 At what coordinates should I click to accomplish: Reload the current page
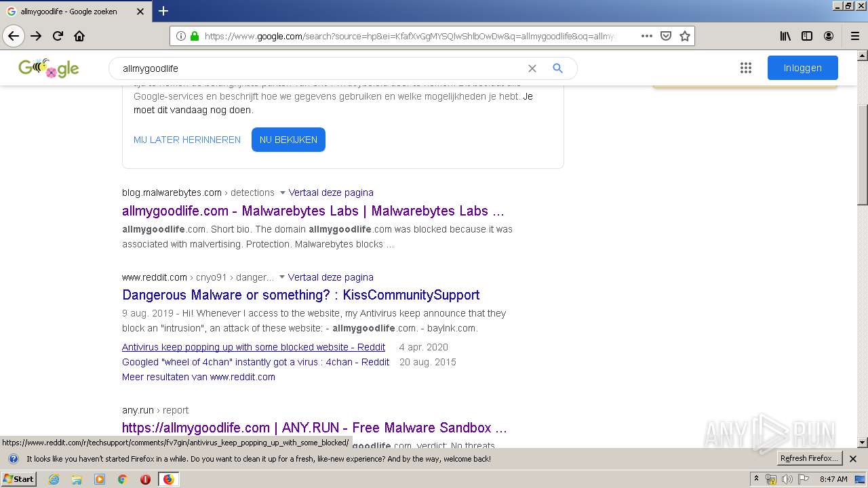click(x=58, y=36)
